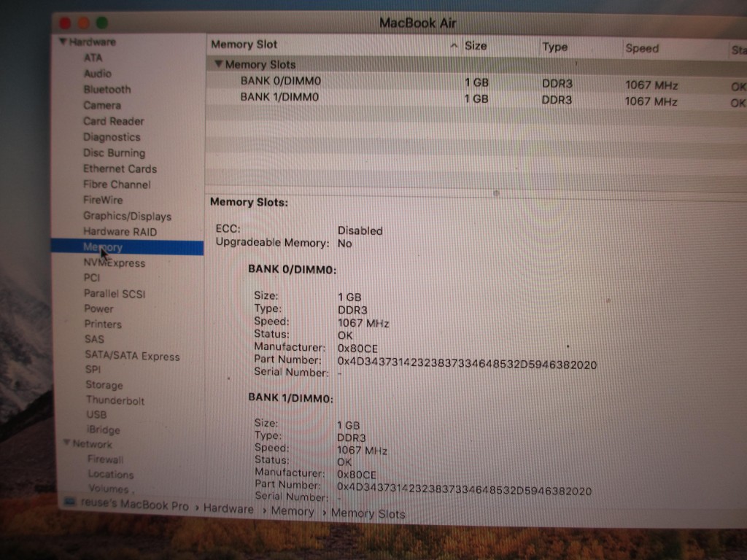Sort the table by the Type column

coord(555,47)
